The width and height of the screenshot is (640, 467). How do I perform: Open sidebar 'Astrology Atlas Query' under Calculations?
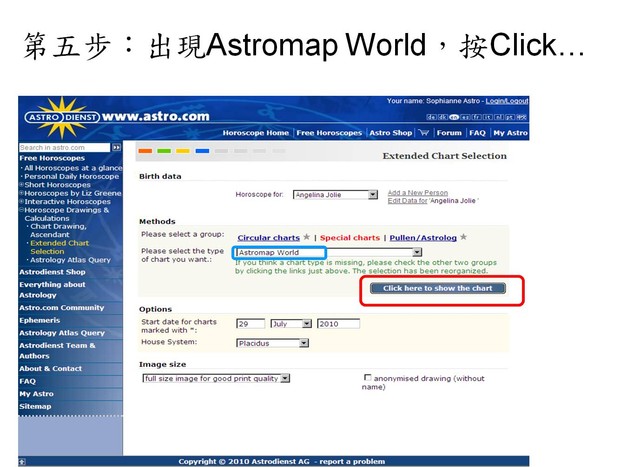click(x=70, y=260)
